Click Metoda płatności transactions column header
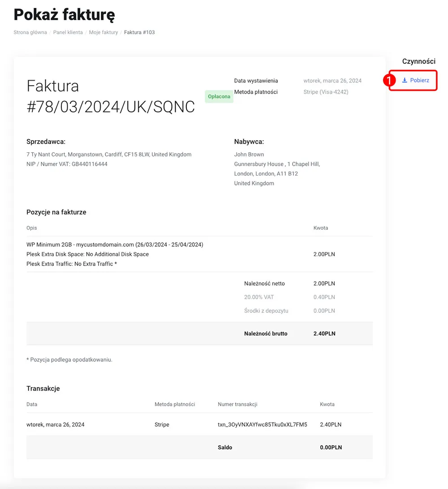The width and height of the screenshot is (448, 489). [175, 404]
